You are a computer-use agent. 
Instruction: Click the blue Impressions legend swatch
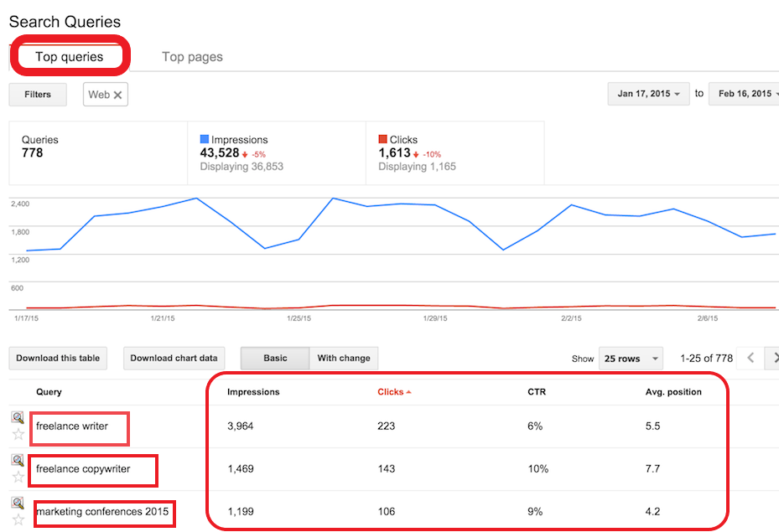point(205,139)
